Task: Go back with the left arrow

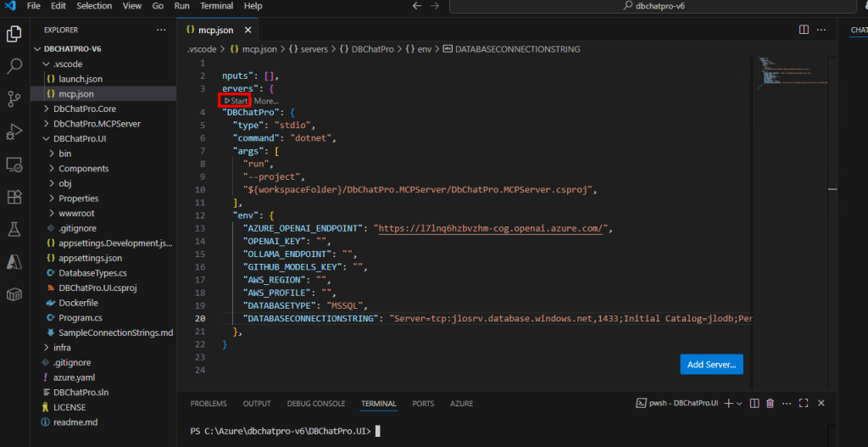Action: [417, 6]
